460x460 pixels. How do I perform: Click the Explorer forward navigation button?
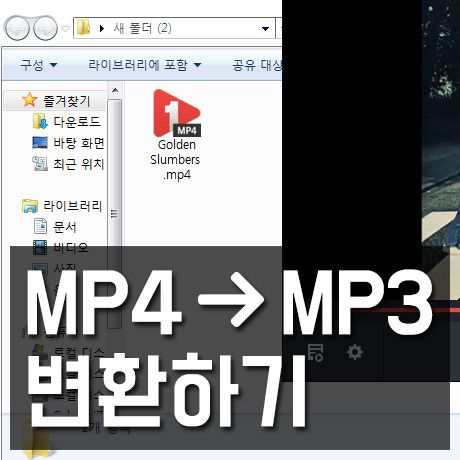coord(45,28)
